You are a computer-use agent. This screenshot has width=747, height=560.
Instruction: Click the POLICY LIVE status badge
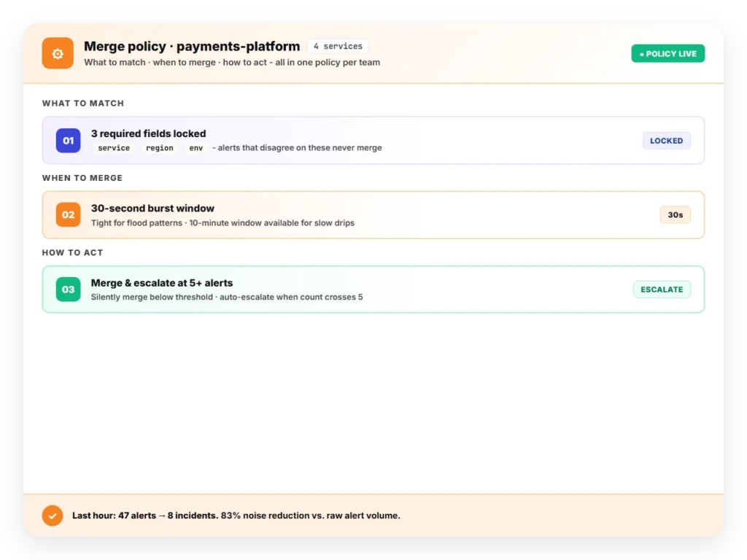click(x=668, y=54)
